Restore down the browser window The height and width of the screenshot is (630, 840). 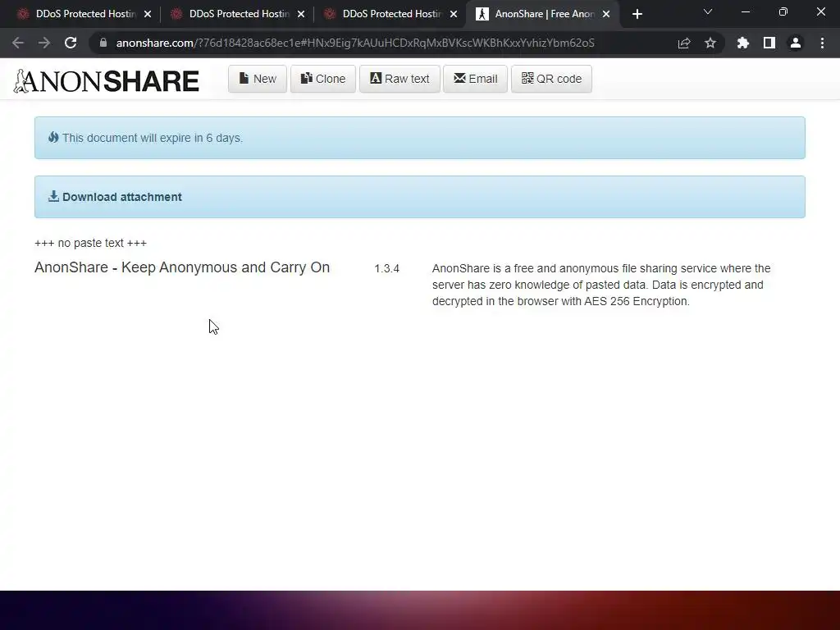pos(783,11)
